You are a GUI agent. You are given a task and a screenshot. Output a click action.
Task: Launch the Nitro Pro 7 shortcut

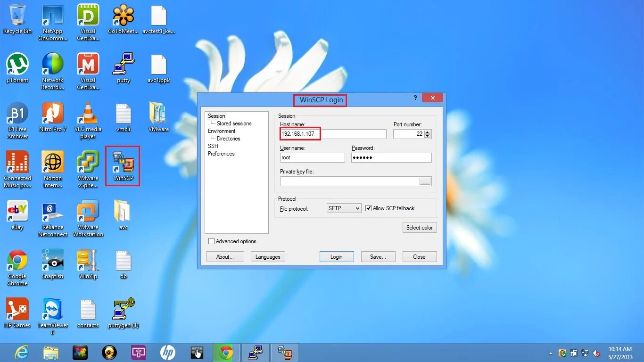[53, 117]
